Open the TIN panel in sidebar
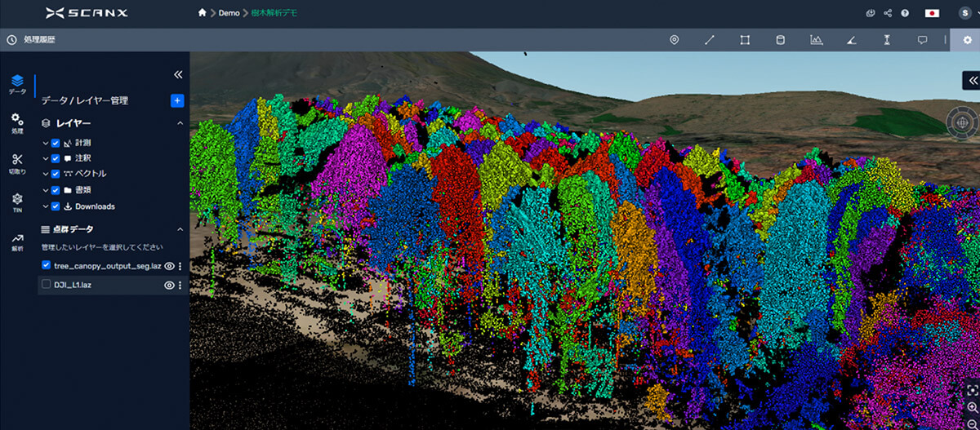 [x=17, y=202]
